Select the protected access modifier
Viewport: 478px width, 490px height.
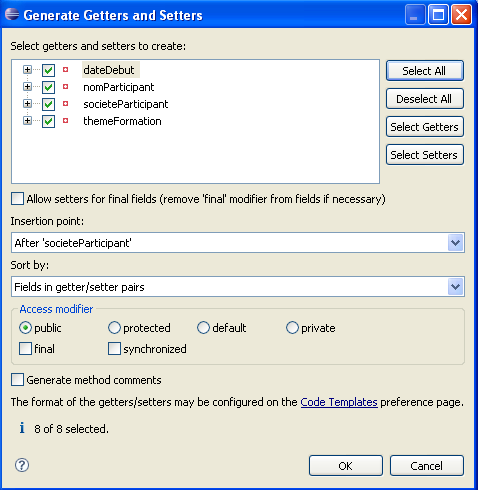click(x=114, y=328)
